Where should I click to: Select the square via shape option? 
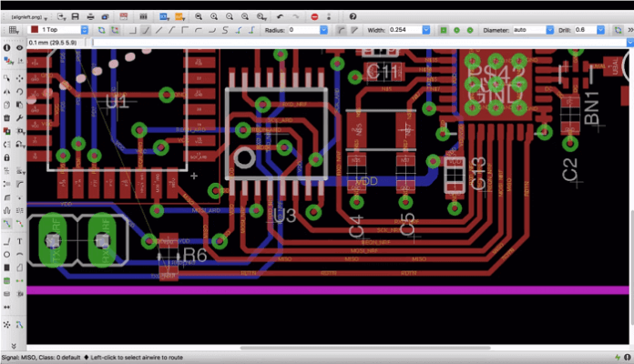(x=444, y=30)
